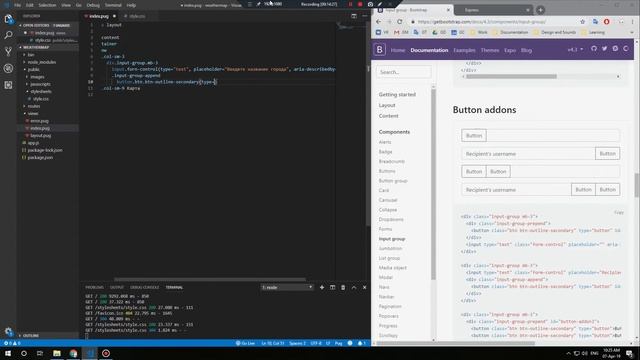Close the terminal panel
640x360 pixels.
[x=364, y=287]
